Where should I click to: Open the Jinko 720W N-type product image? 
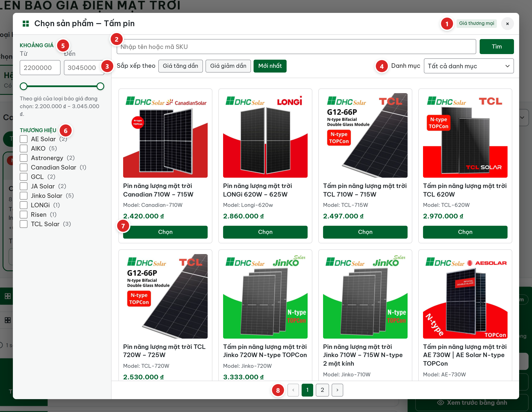point(265,296)
